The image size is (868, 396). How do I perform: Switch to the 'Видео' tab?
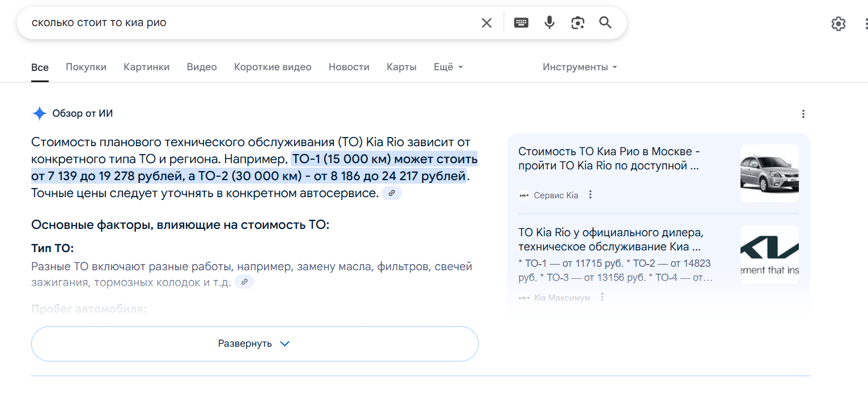(202, 67)
